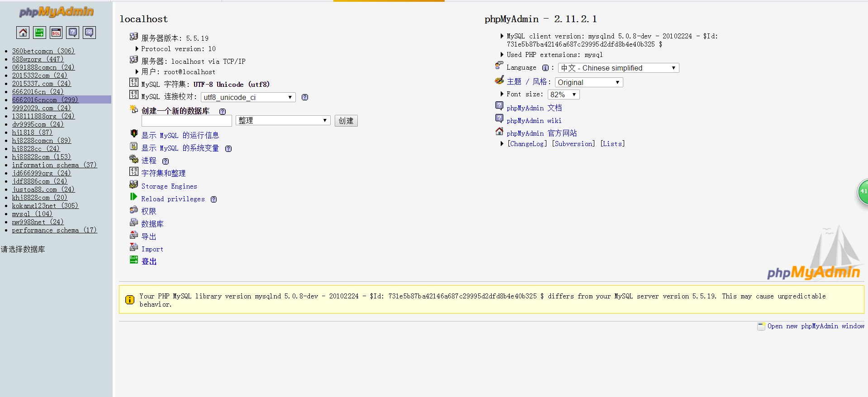Open the utf8_unicode_ci collation dropdown

[248, 97]
